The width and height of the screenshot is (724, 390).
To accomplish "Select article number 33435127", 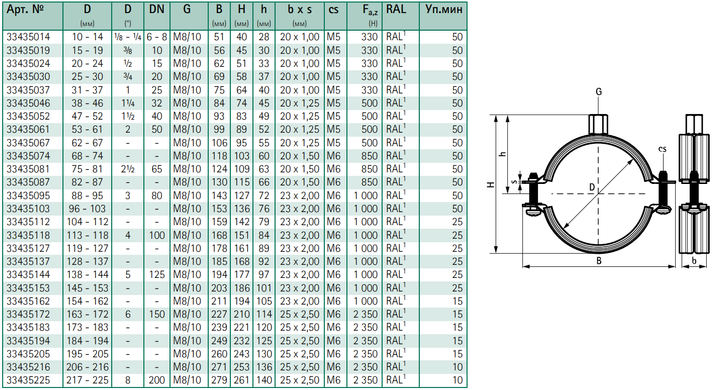I will (28, 248).
